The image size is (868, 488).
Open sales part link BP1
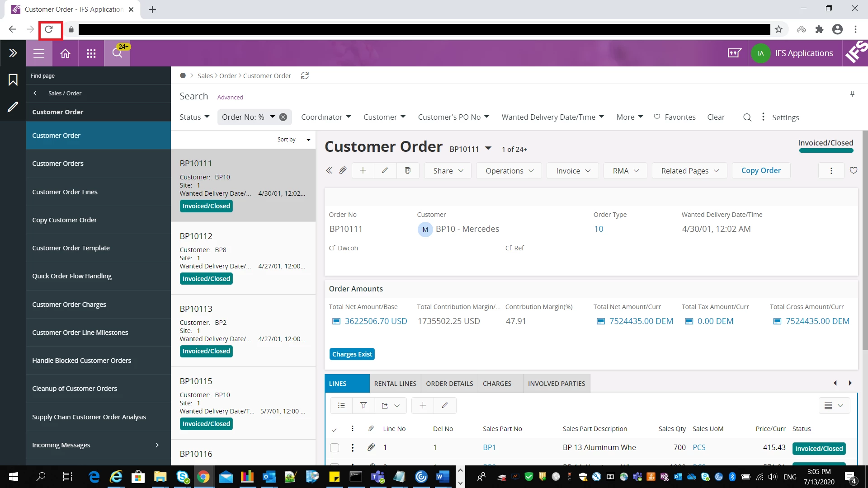[489, 447]
